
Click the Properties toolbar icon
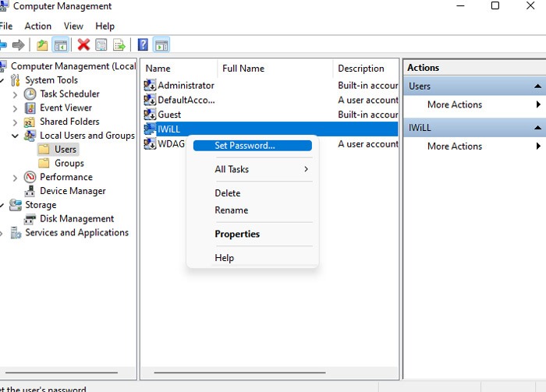[101, 45]
